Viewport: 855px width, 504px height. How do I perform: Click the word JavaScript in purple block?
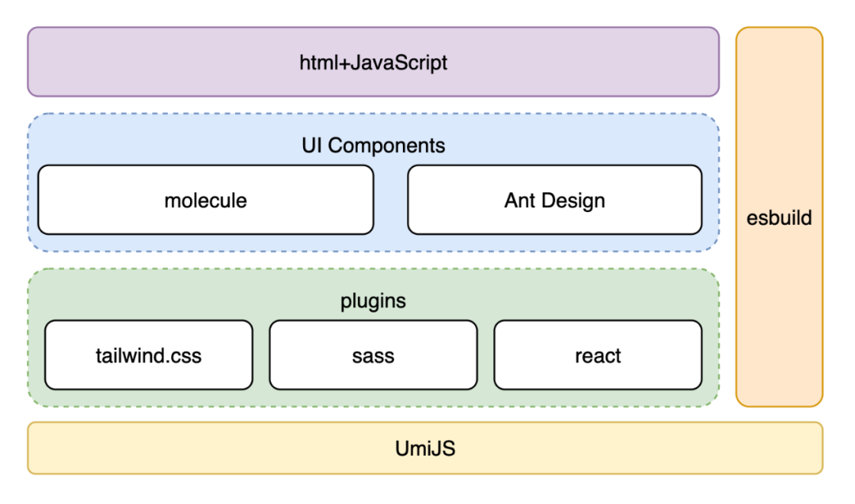coord(398,63)
